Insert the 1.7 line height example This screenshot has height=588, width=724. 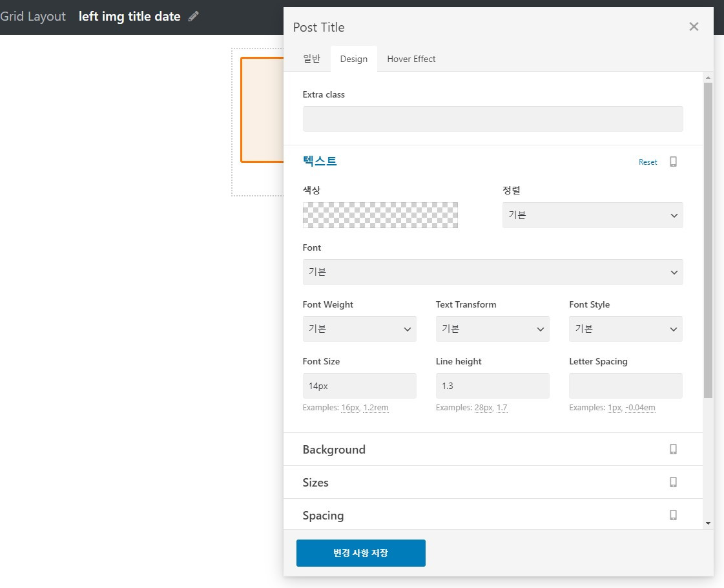pyautogui.click(x=502, y=407)
